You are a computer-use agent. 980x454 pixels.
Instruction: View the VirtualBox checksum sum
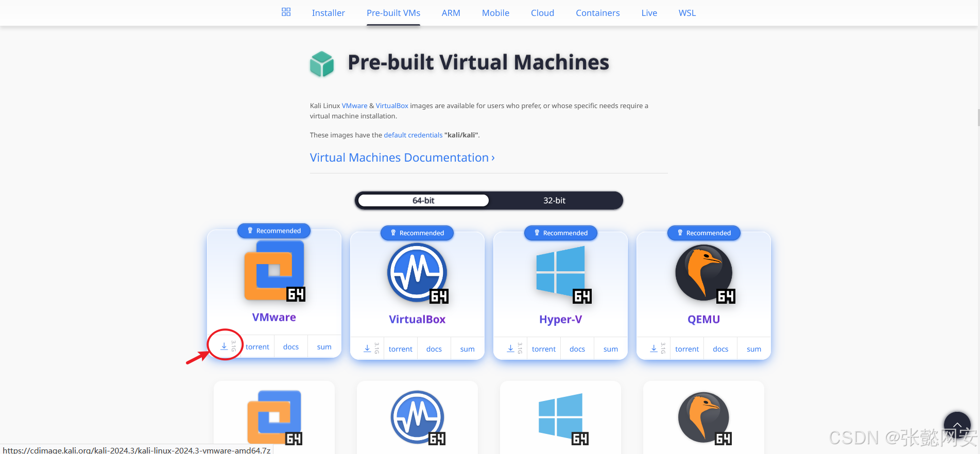[x=468, y=349]
